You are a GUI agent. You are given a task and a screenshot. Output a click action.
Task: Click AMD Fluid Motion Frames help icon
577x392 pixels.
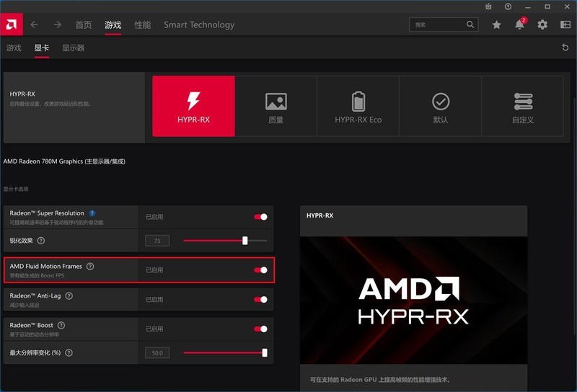(x=90, y=266)
